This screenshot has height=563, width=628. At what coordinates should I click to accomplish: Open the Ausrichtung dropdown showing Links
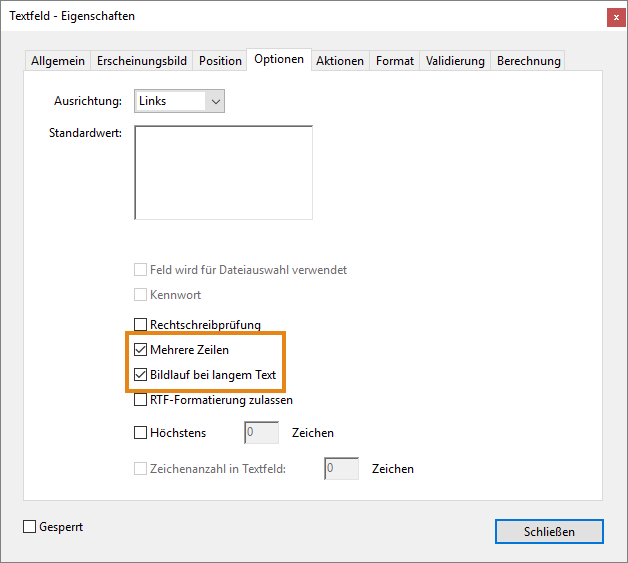tap(179, 101)
